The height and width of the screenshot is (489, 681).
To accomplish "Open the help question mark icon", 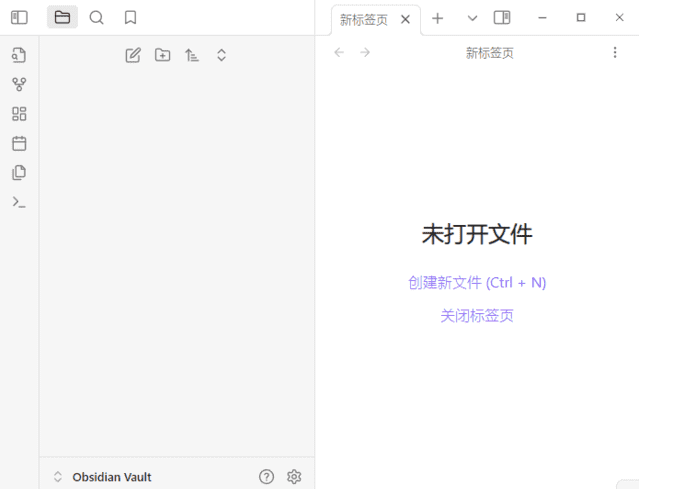I will (266, 477).
